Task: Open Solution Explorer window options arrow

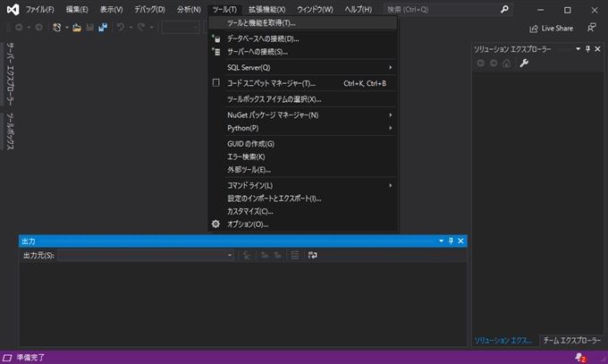Action: pyautogui.click(x=578, y=49)
